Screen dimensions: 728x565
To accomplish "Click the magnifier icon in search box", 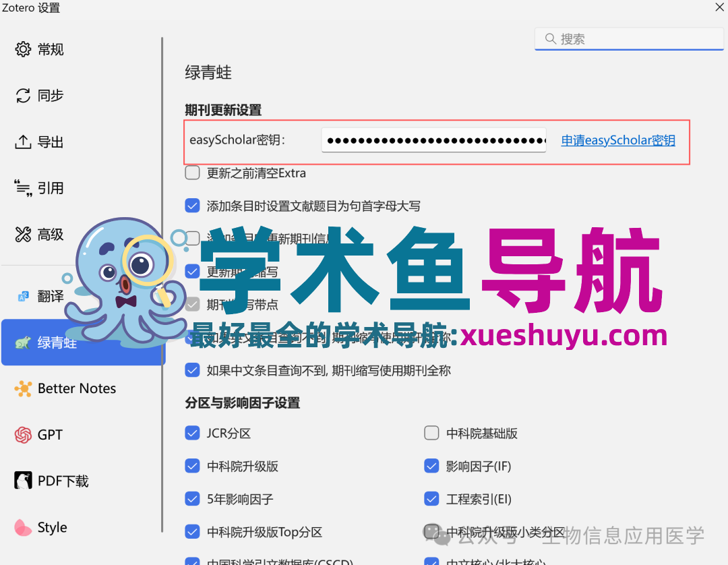I will click(551, 38).
